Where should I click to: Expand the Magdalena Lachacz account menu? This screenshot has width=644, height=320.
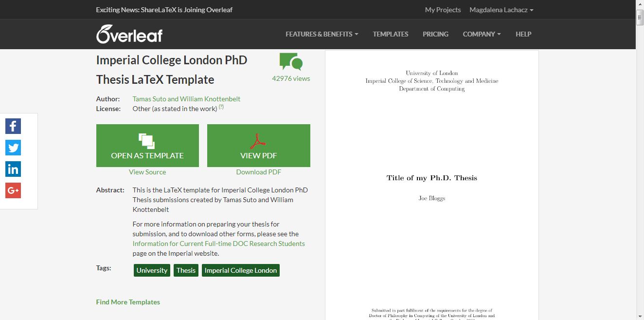click(501, 10)
